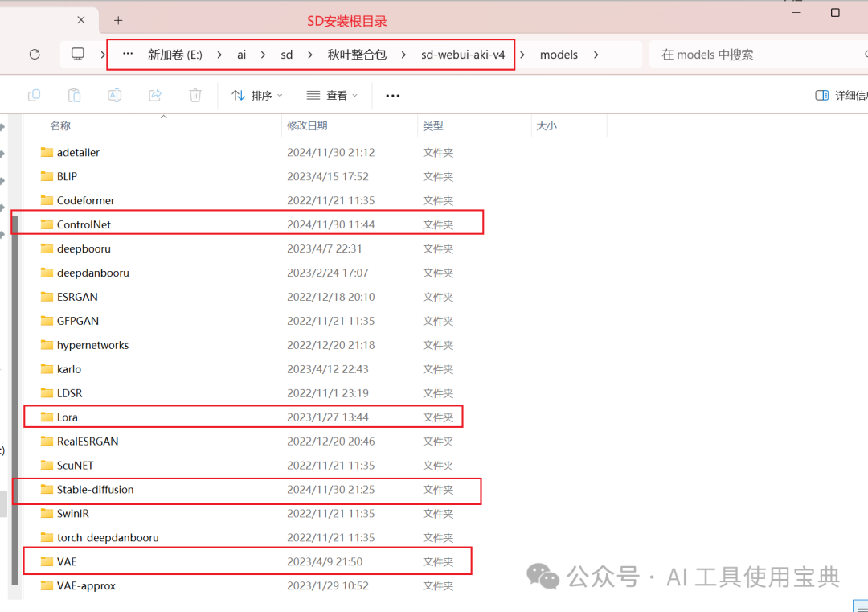The image size is (868, 612).
Task: Click the VAE folder icon
Action: (x=47, y=561)
